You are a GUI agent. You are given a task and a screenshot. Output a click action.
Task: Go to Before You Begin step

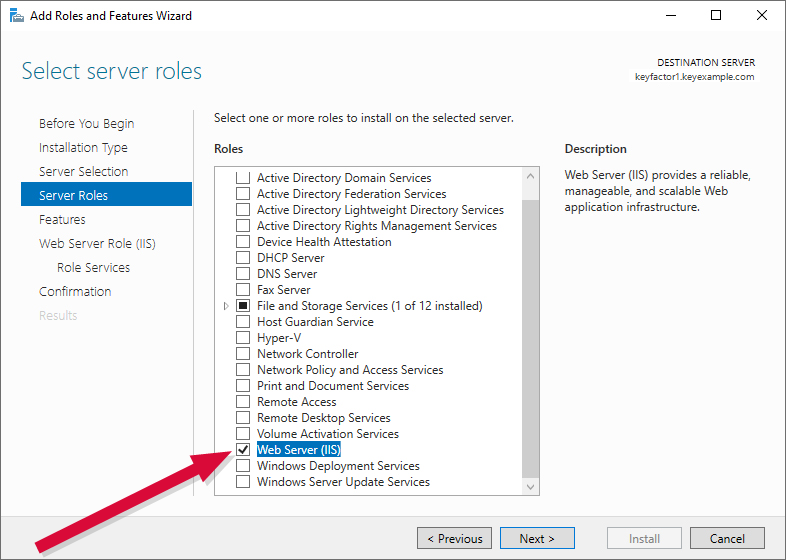coord(86,124)
